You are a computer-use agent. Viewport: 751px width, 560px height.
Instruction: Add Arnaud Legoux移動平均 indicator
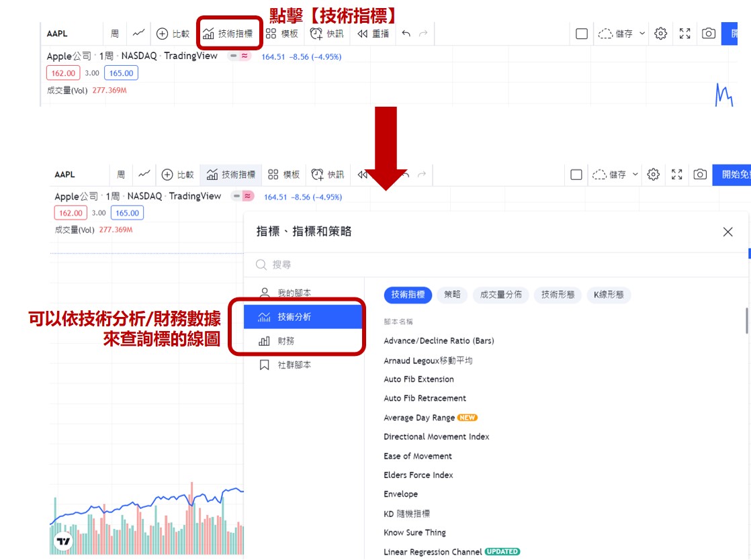pyautogui.click(x=428, y=361)
